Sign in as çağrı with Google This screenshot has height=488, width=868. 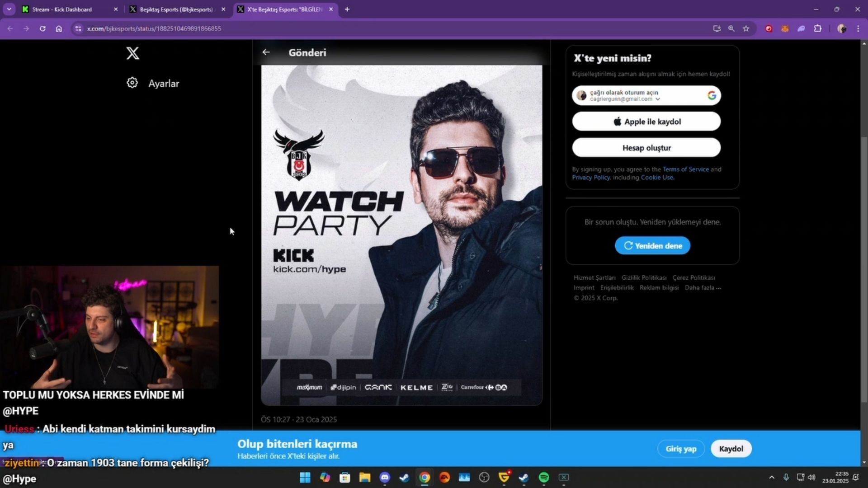tap(646, 95)
